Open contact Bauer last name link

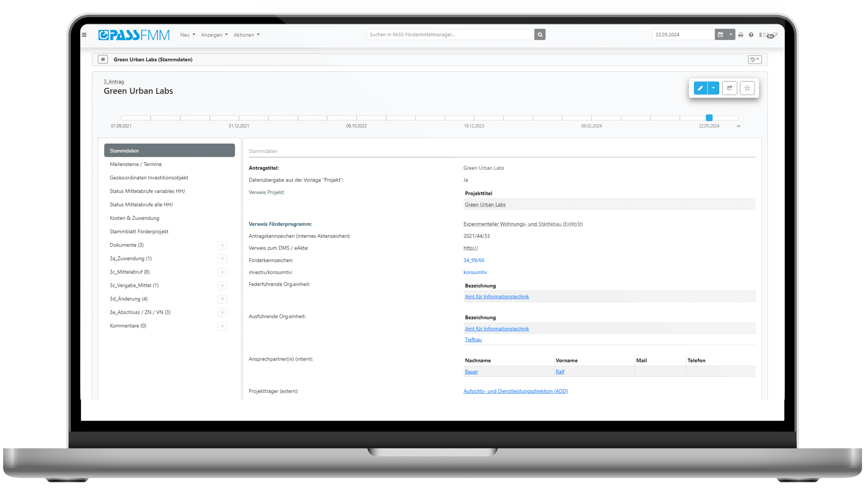pyautogui.click(x=471, y=372)
